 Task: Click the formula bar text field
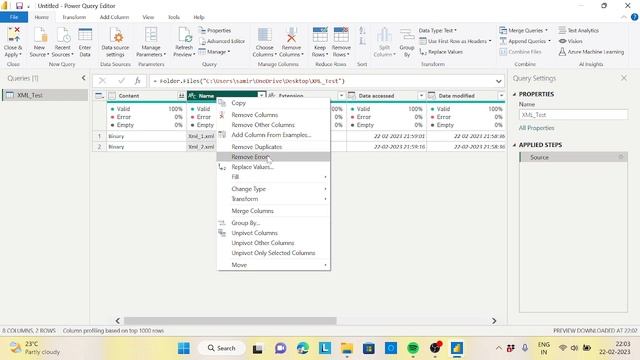[322, 81]
